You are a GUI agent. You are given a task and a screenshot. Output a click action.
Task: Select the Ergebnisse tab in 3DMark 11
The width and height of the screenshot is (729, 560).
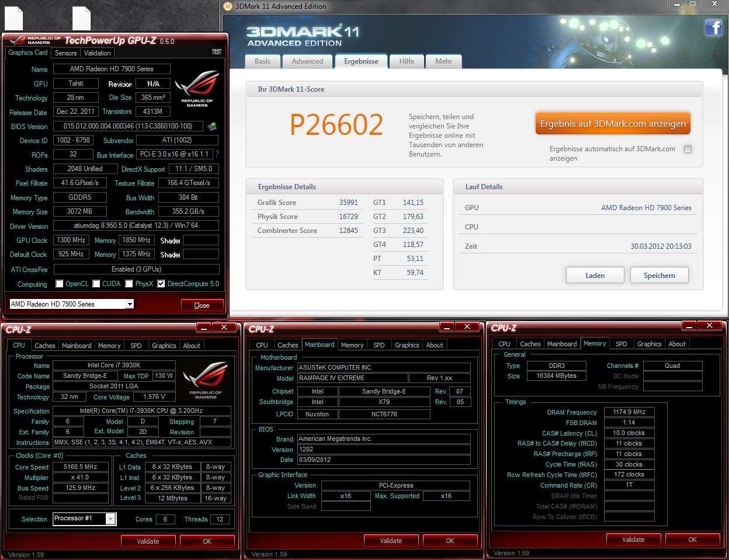361,61
